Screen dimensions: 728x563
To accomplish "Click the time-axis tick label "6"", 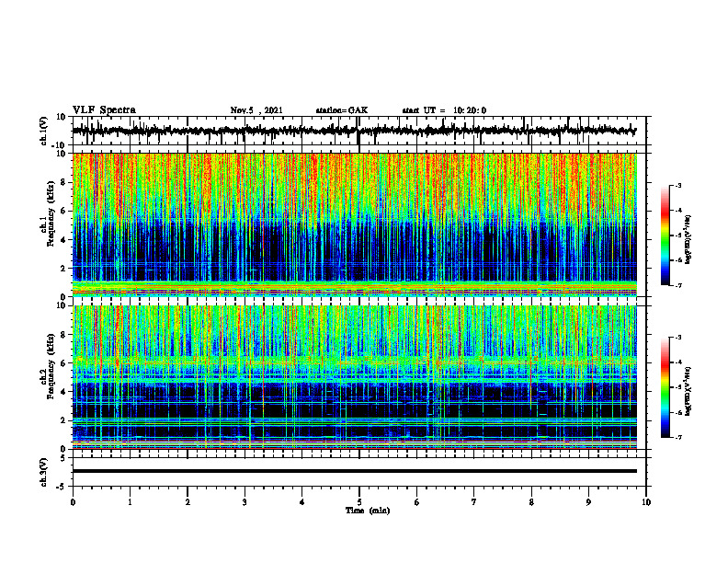I will pos(417,502).
